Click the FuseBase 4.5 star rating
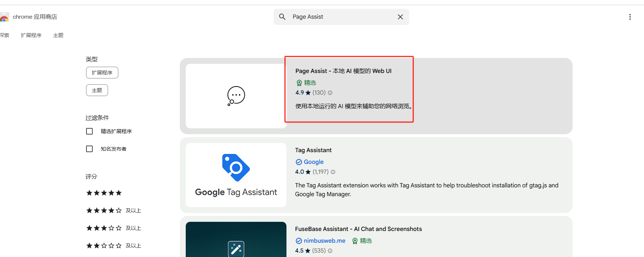 pyautogui.click(x=303, y=251)
